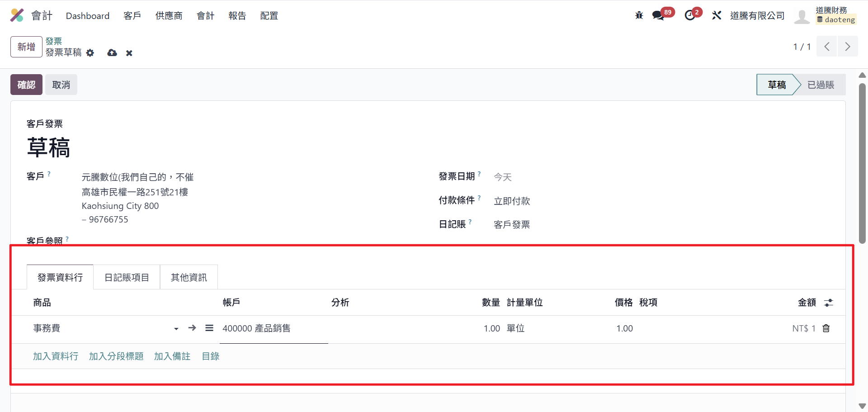Open the 道騰有限公司 company switcher
The height and width of the screenshot is (412, 868).
pos(757,16)
